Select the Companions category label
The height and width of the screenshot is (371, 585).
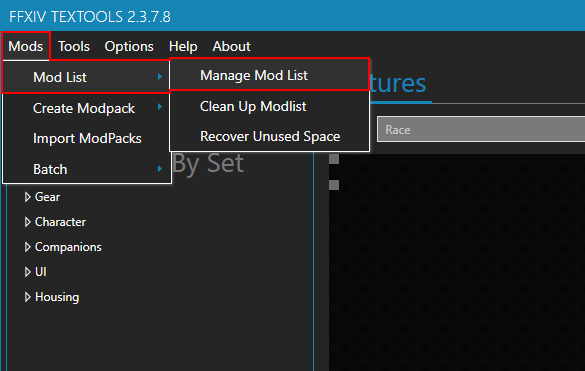click(x=68, y=247)
